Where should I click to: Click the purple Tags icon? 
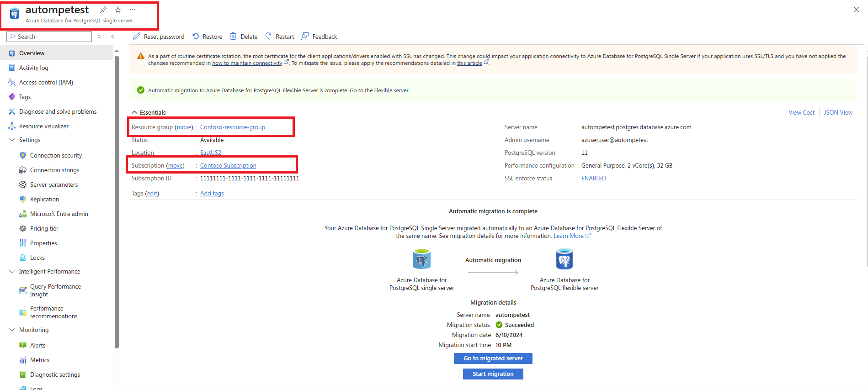point(12,97)
